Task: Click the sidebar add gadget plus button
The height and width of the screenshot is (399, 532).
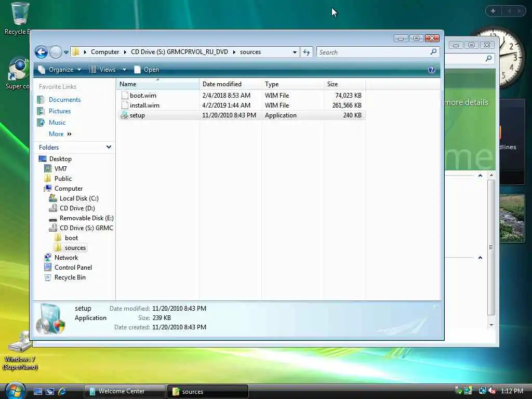Action: click(493, 11)
